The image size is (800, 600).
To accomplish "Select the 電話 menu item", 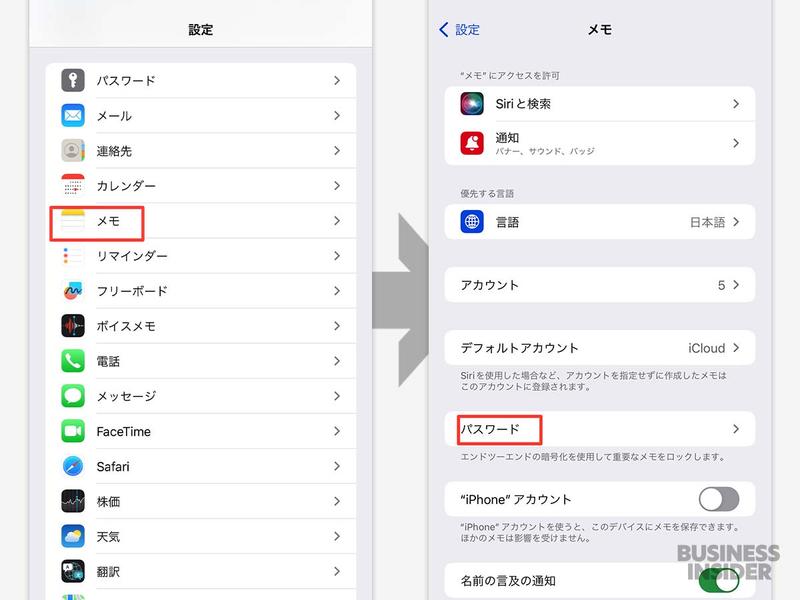I will (201, 361).
